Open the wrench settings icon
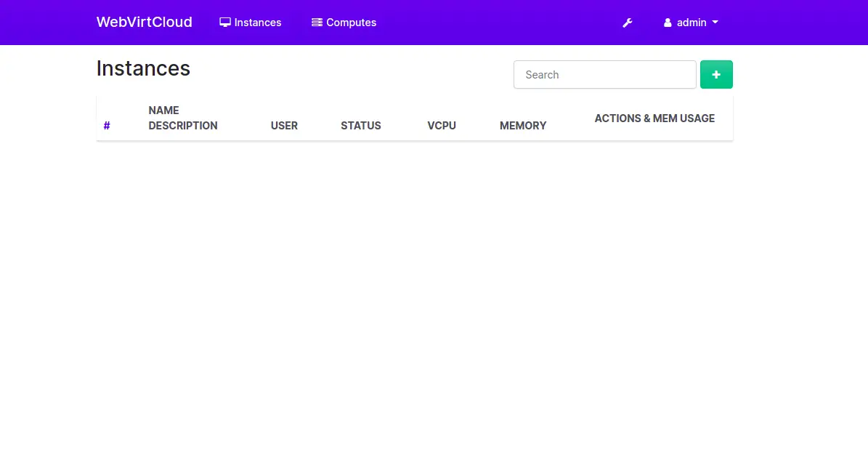 627,23
